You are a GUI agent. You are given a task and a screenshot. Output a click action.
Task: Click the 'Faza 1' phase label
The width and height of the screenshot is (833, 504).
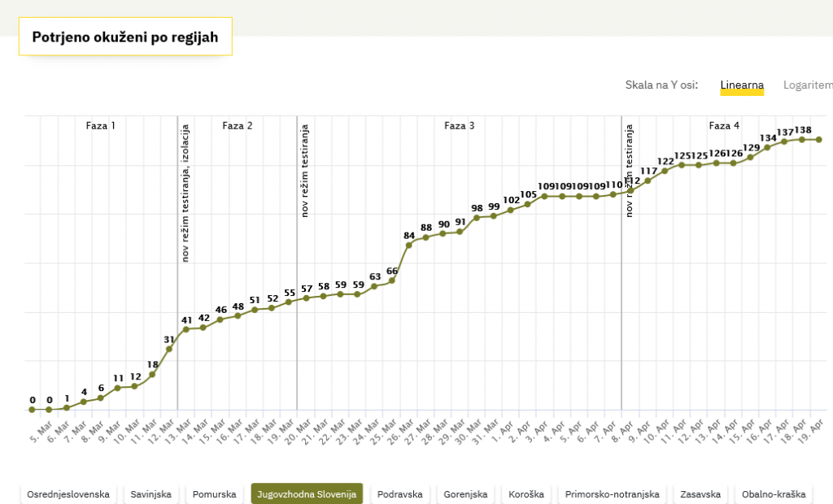click(x=100, y=126)
